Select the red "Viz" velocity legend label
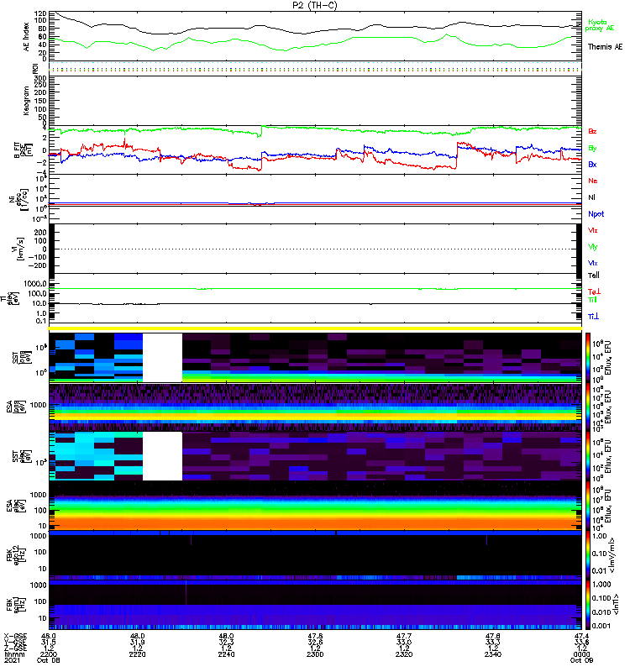 (x=592, y=230)
